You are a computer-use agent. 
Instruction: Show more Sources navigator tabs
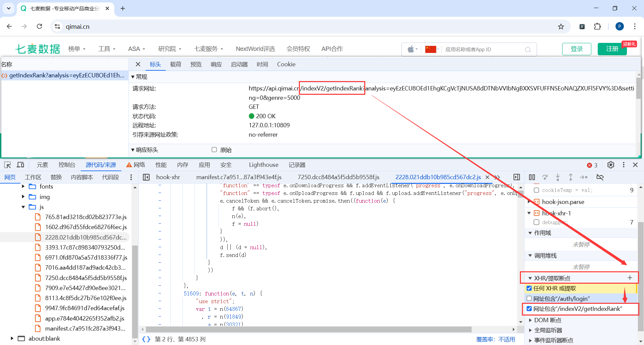(x=131, y=177)
